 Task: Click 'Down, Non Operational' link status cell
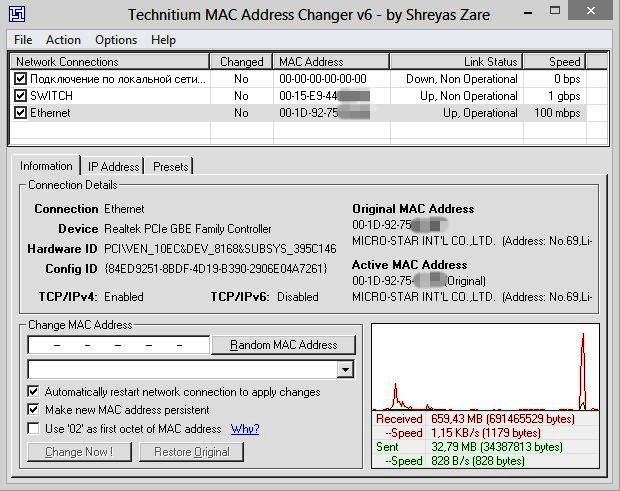pyautogui.click(x=461, y=79)
